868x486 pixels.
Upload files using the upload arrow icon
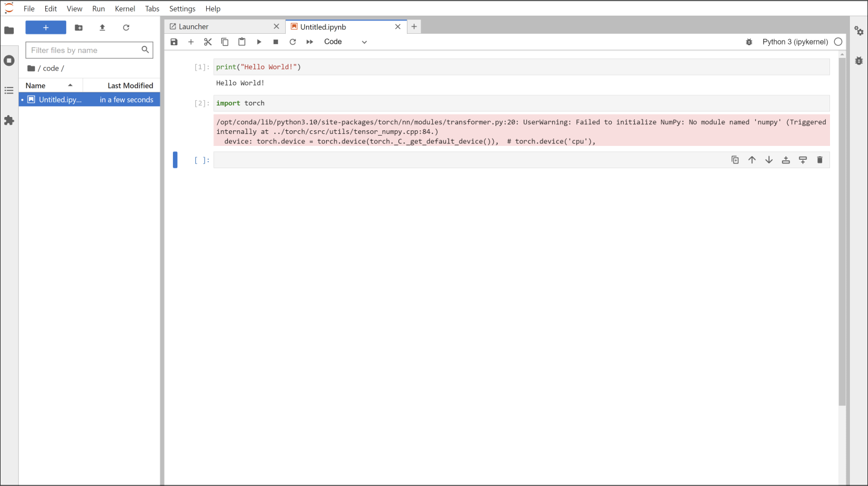pos(102,27)
